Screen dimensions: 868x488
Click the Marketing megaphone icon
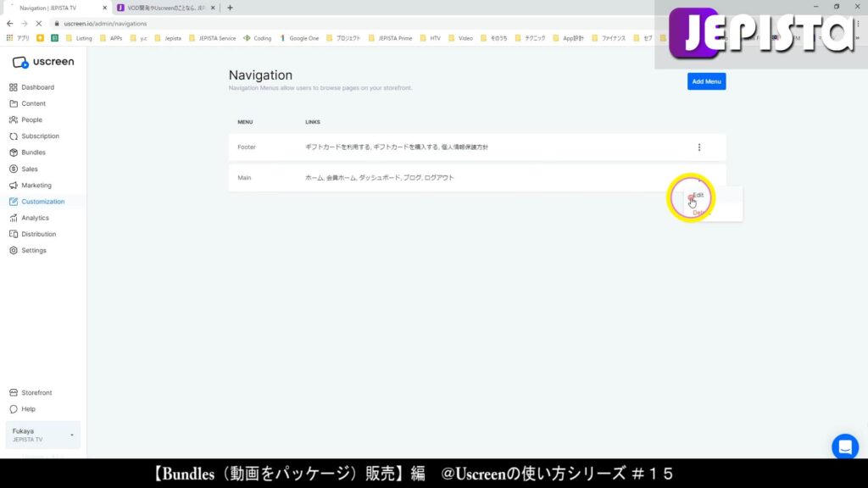pos(14,186)
